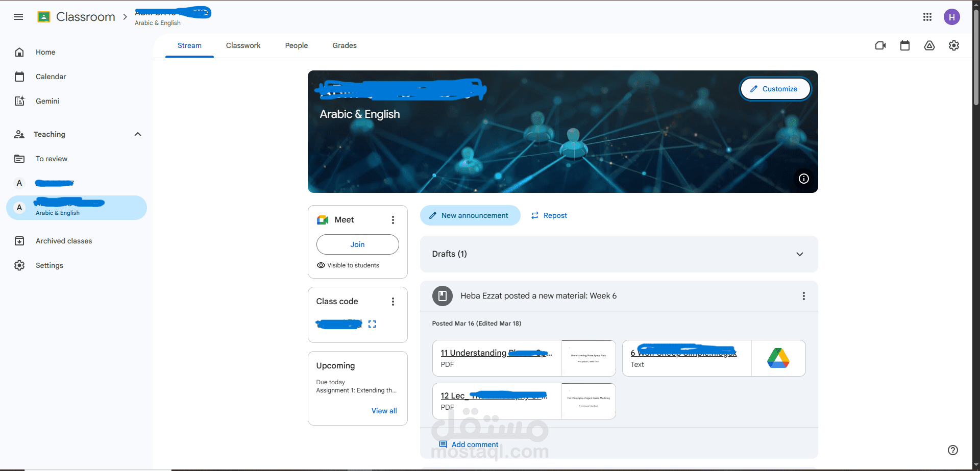Click the Repost button

[549, 215]
